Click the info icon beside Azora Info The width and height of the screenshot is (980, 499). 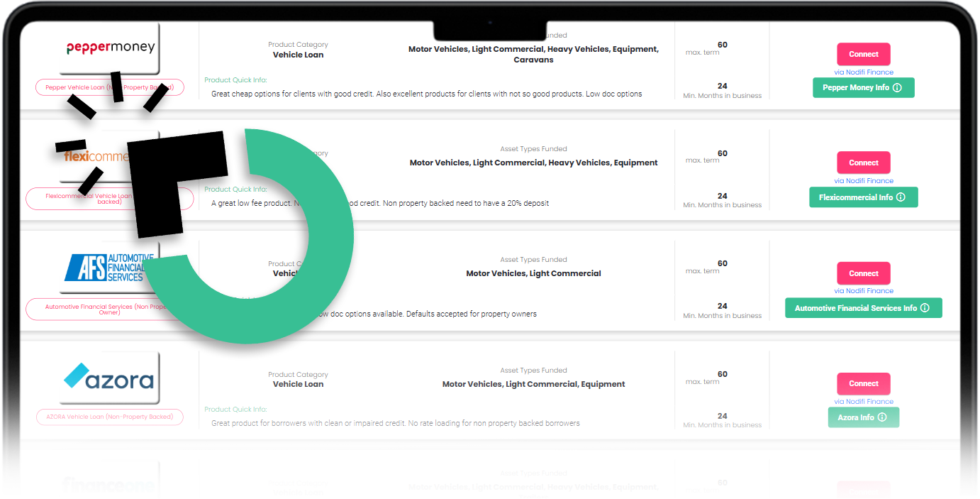point(882,417)
